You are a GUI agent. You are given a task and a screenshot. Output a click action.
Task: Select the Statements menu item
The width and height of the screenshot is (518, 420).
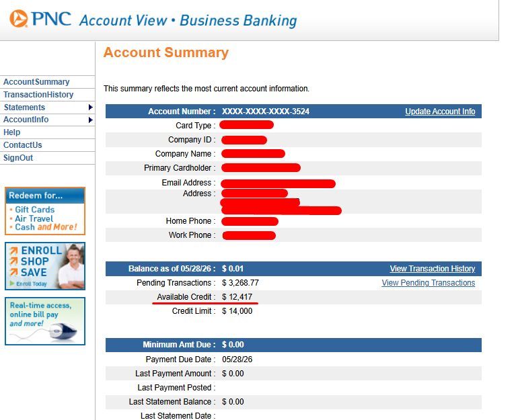click(24, 108)
